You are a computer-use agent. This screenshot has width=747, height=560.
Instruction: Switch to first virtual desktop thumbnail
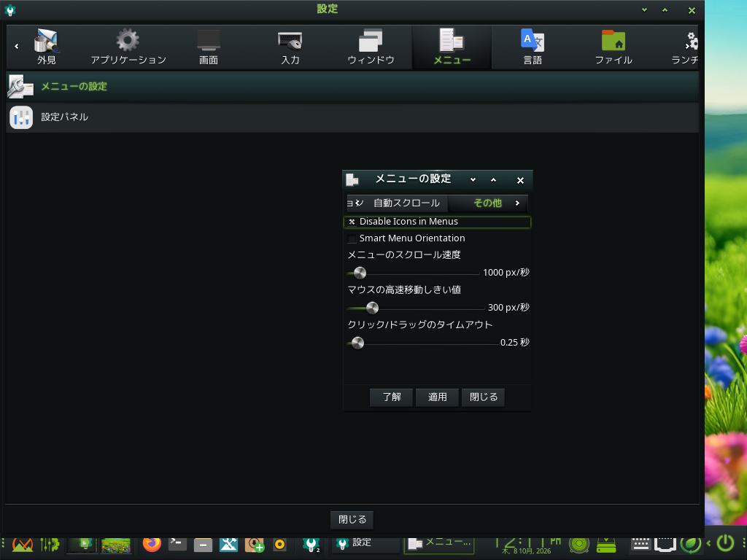pyautogui.click(x=82, y=545)
